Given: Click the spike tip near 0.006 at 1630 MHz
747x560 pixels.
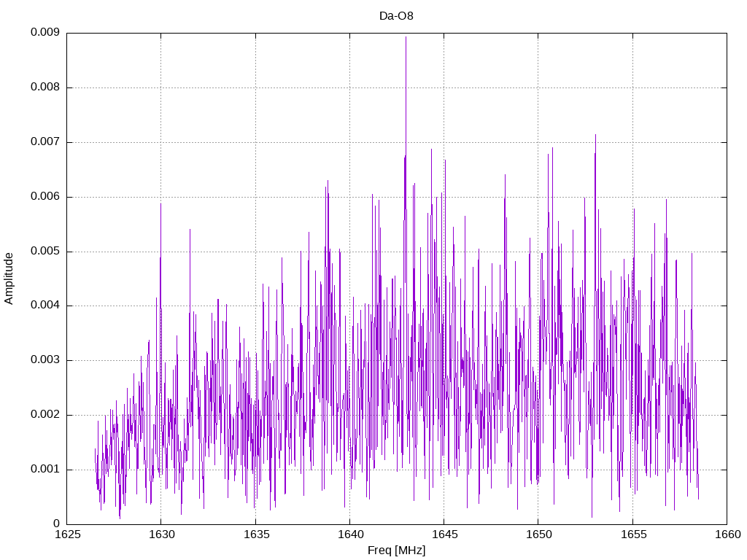Looking at the screenshot, I should pyautogui.click(x=161, y=205).
